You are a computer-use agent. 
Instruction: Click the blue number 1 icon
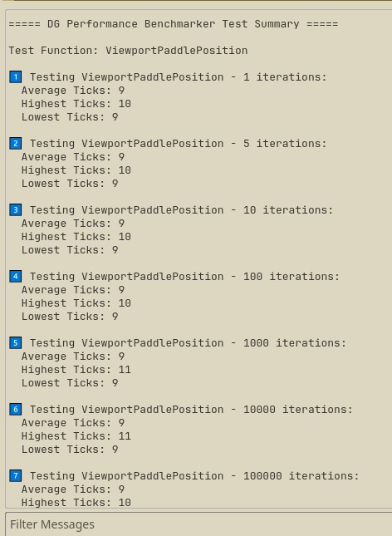tap(16, 77)
